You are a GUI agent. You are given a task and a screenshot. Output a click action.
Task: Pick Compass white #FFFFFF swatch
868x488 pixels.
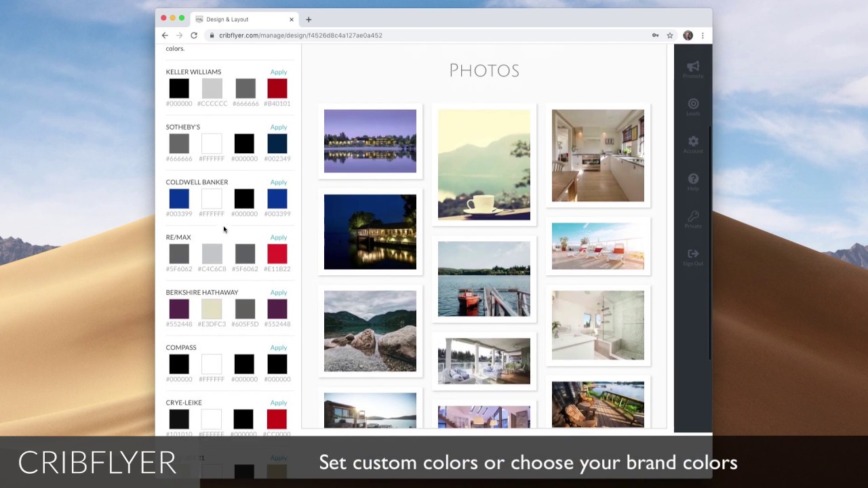pos(212,364)
